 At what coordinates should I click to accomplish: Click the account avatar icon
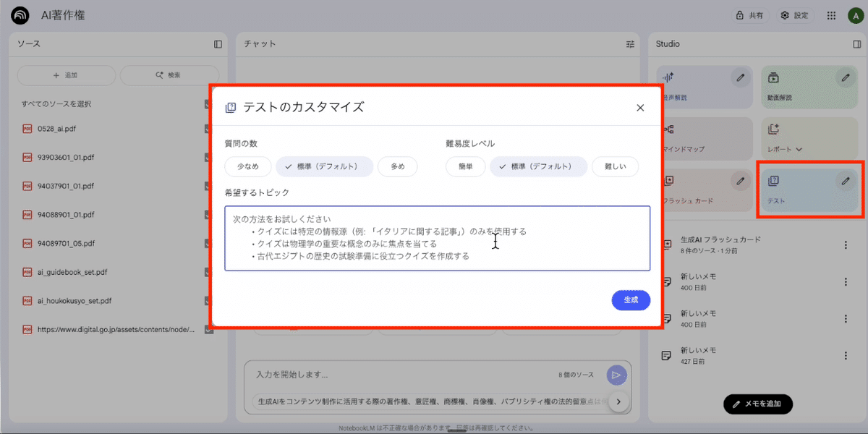(x=854, y=15)
